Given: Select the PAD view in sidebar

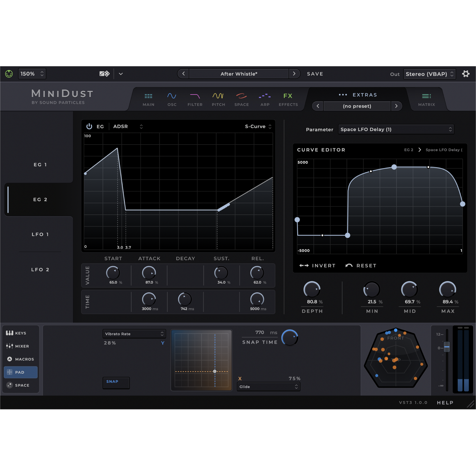Looking at the screenshot, I should coord(20,372).
